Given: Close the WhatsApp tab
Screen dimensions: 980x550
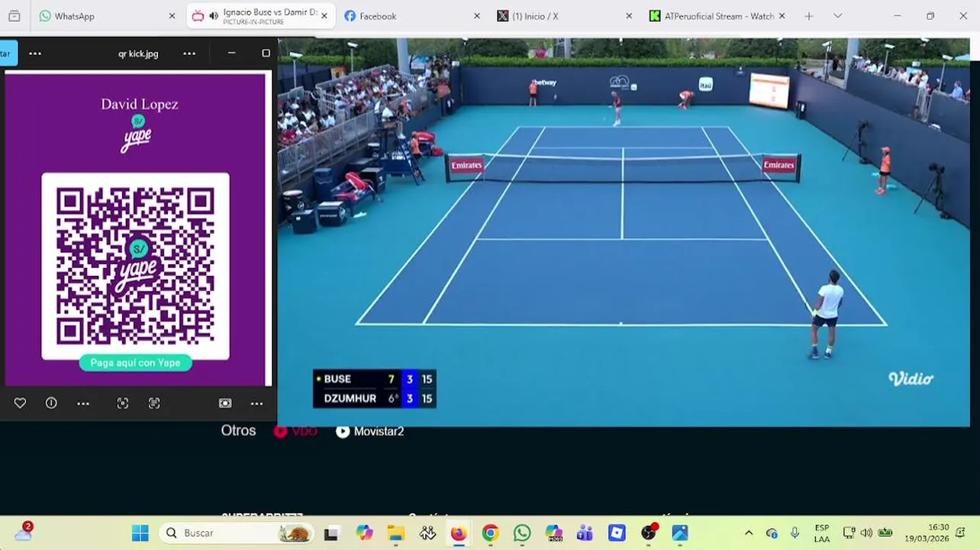Looking at the screenshot, I should [x=172, y=16].
